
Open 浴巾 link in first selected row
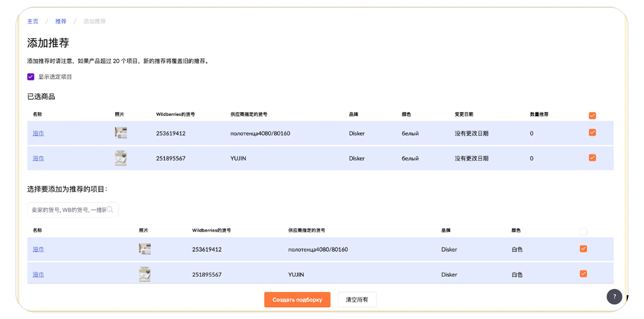point(38,133)
